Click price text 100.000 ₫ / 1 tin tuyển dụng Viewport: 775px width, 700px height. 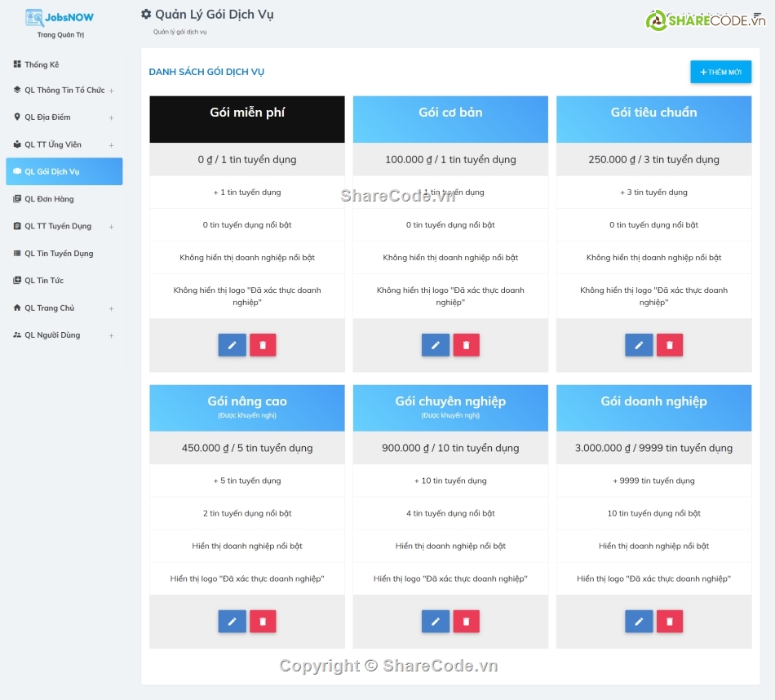click(450, 160)
